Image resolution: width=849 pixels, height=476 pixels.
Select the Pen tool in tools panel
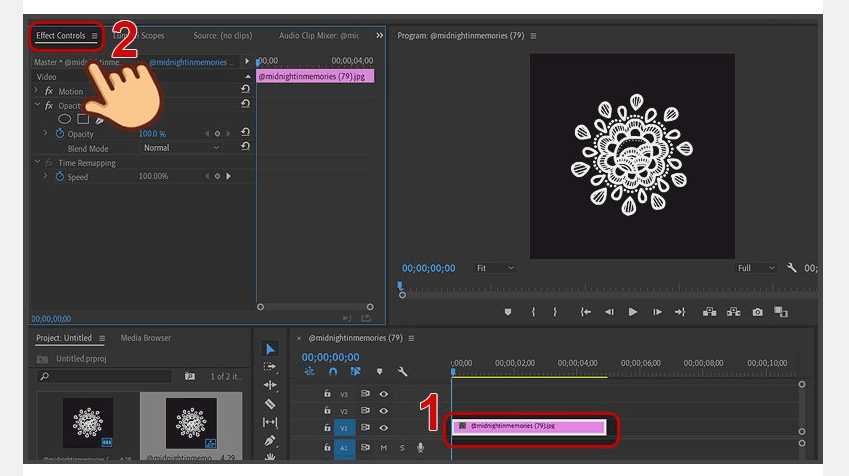(x=270, y=440)
